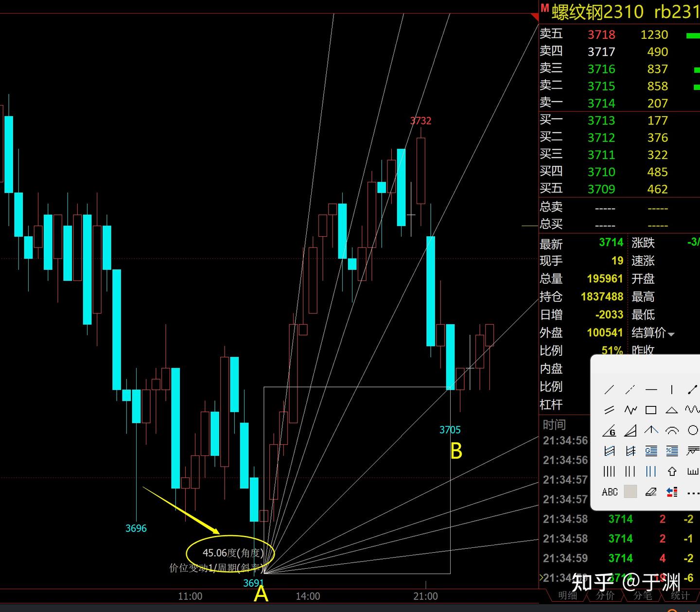Click the 11:00 mark on the time axis
The height and width of the screenshot is (612, 700).
pos(190,596)
